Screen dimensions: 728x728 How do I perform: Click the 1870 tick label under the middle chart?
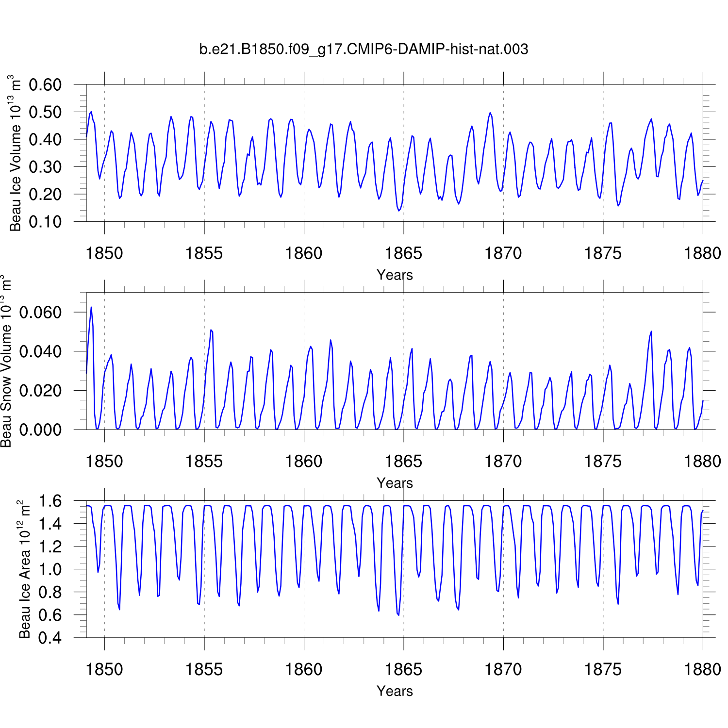(x=503, y=461)
